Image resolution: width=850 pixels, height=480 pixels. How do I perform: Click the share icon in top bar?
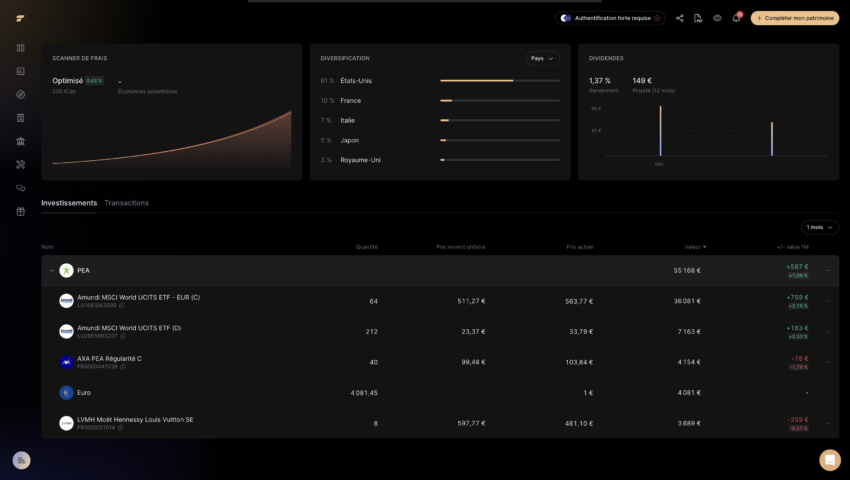tap(679, 18)
